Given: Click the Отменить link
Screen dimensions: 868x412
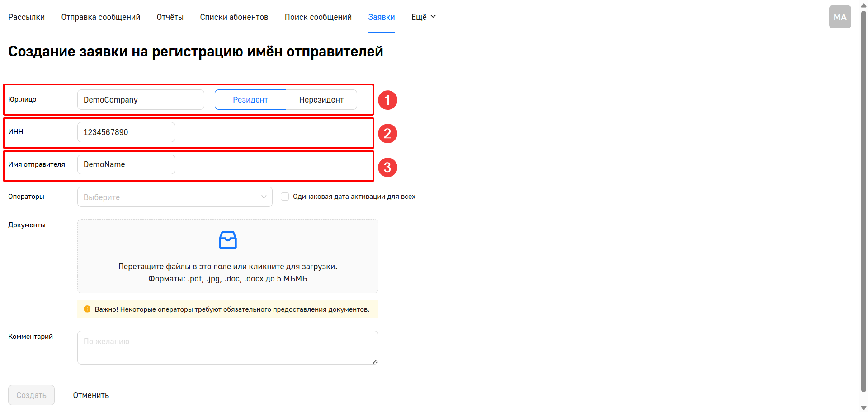Looking at the screenshot, I should (91, 395).
